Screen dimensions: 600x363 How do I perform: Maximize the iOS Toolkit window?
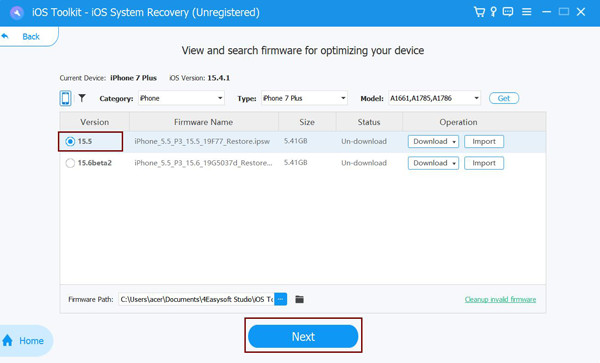(x=564, y=12)
